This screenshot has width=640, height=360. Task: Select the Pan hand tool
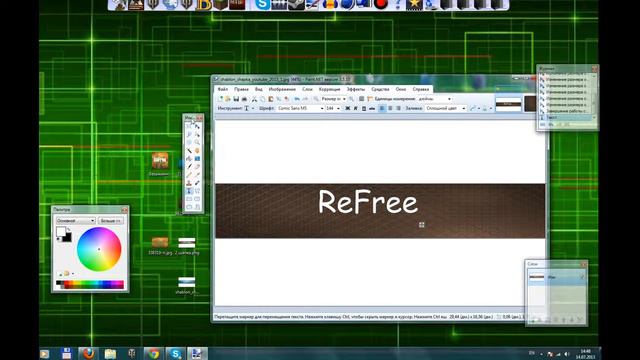[x=197, y=151]
